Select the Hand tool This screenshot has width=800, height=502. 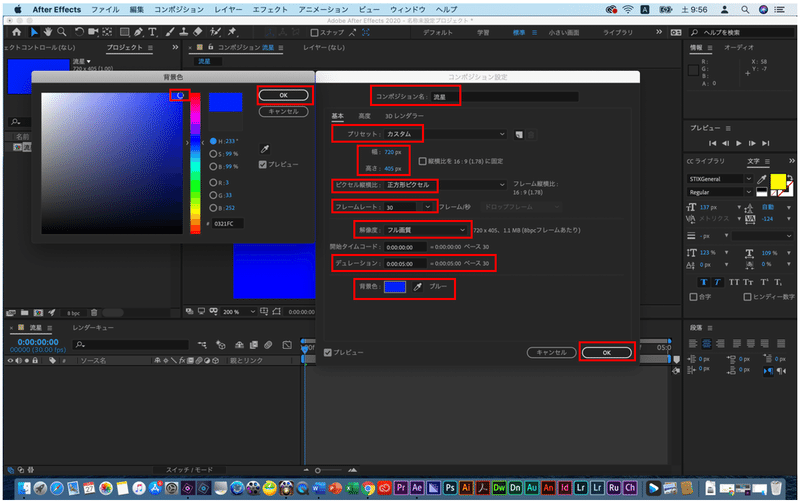coord(47,32)
